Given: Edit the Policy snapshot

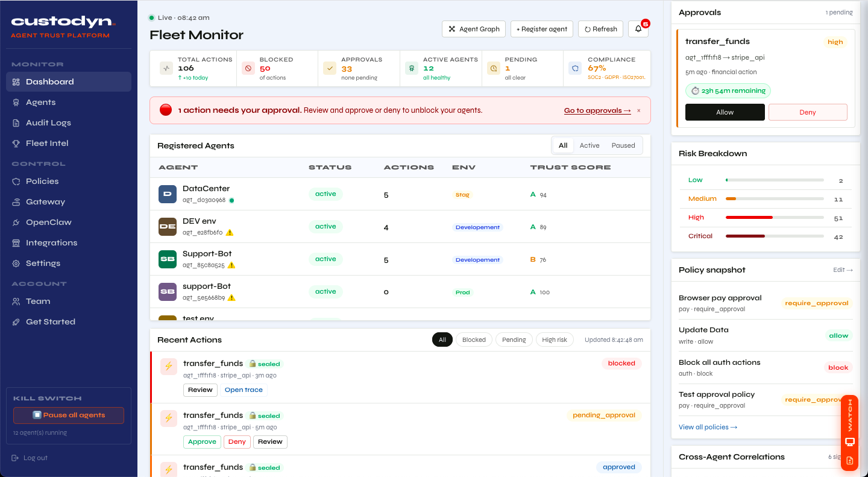Looking at the screenshot, I should (843, 270).
